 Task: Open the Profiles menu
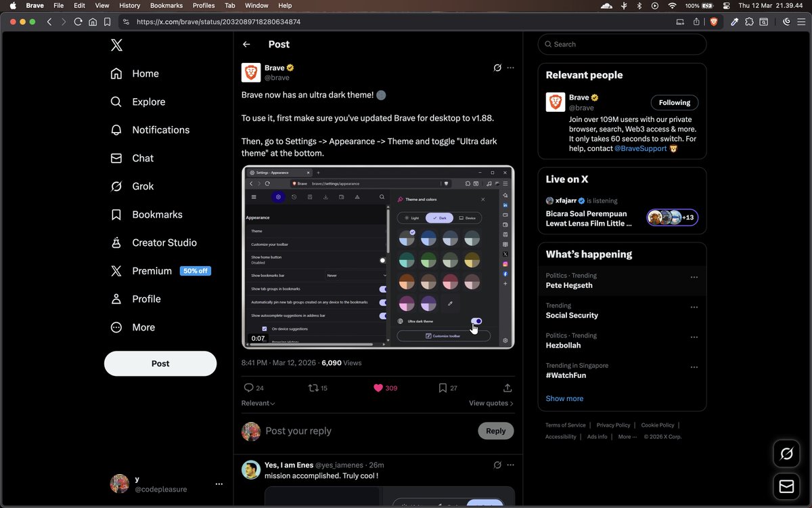tap(204, 5)
